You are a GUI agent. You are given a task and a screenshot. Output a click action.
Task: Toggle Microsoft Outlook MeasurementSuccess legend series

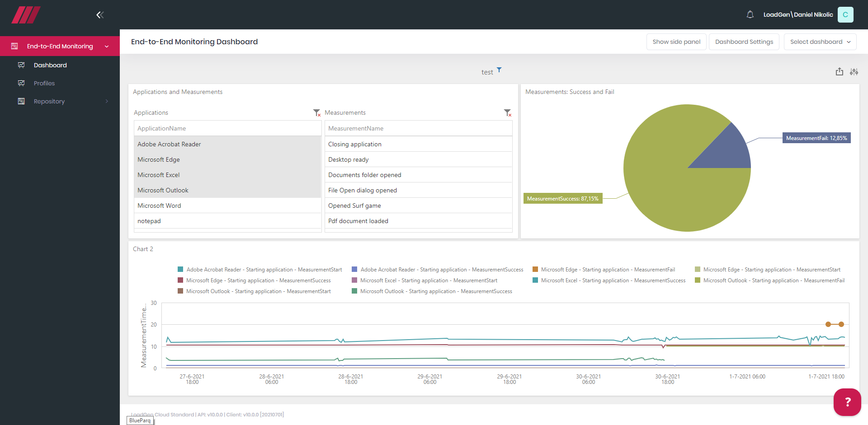436,291
